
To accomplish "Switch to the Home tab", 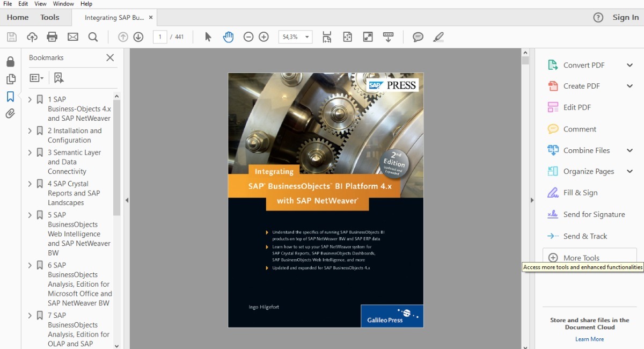I will [x=18, y=17].
